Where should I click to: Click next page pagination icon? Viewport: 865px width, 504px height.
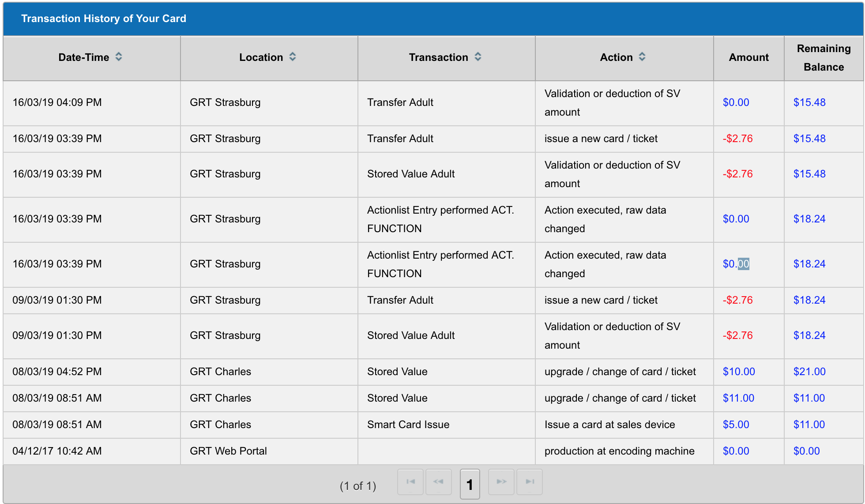(x=501, y=482)
